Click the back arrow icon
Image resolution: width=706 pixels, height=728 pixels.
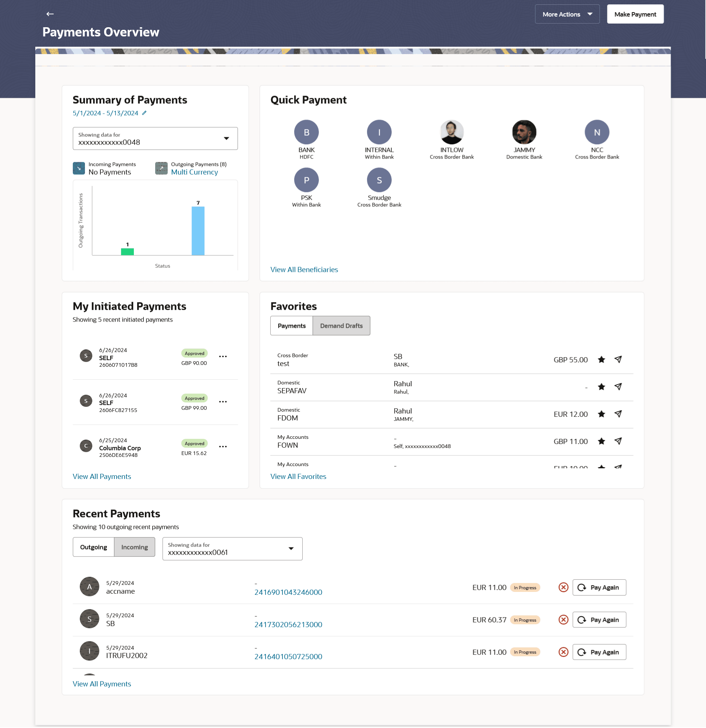click(x=50, y=14)
